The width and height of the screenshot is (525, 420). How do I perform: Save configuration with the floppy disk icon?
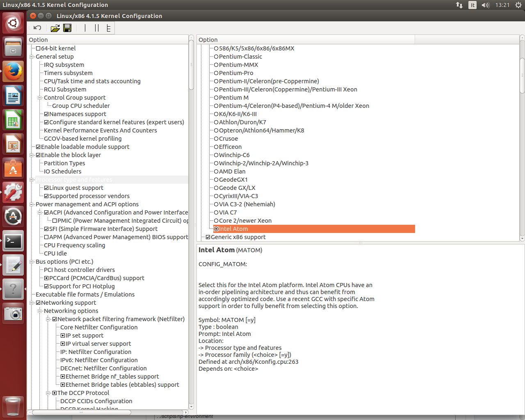tap(67, 28)
